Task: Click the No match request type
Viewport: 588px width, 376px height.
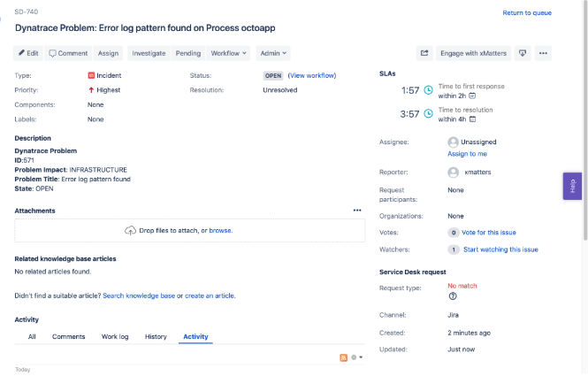Action: coord(462,286)
